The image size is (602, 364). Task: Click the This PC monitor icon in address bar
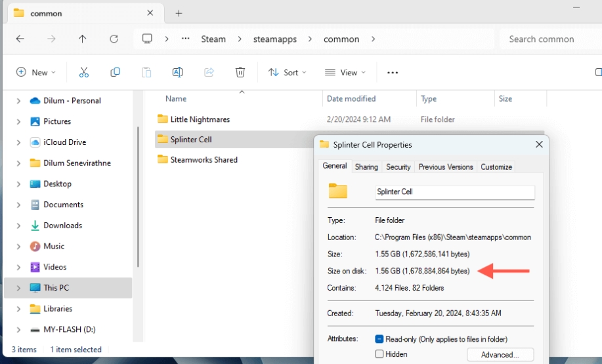[147, 39]
